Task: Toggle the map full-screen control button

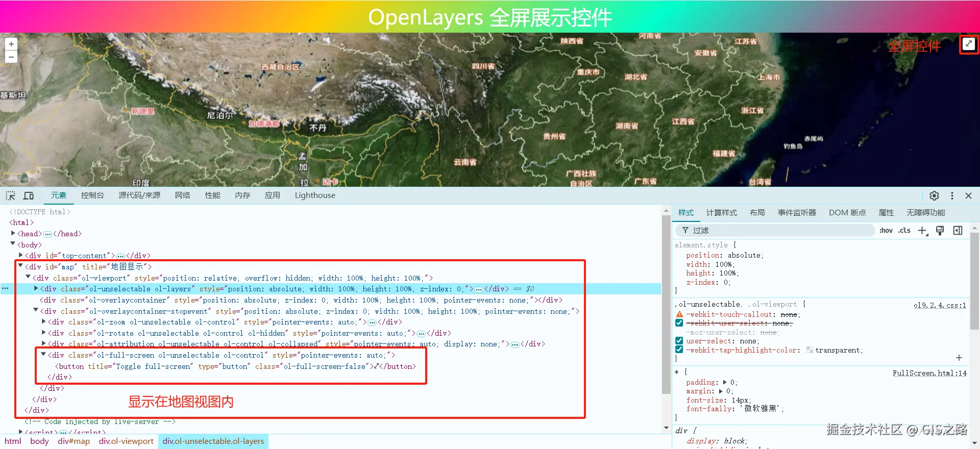Action: (968, 44)
